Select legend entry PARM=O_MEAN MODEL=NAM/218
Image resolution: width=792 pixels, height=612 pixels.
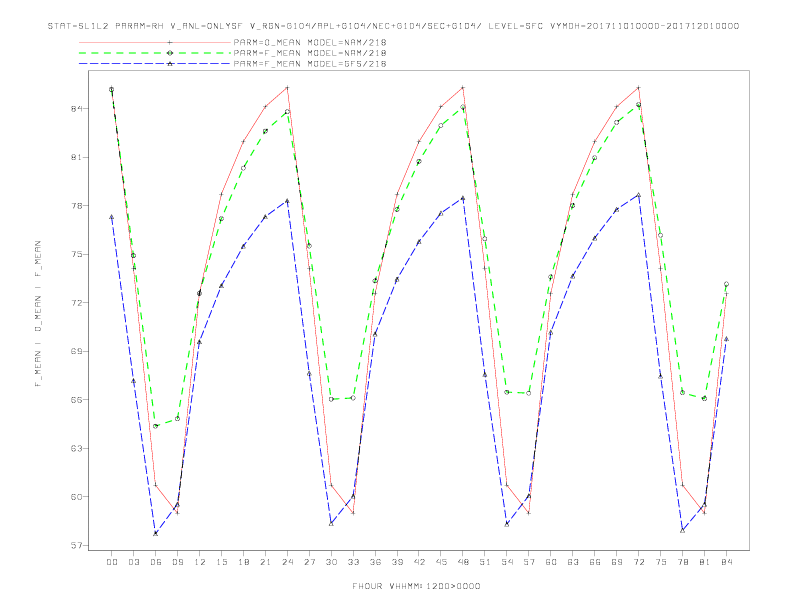310,43
